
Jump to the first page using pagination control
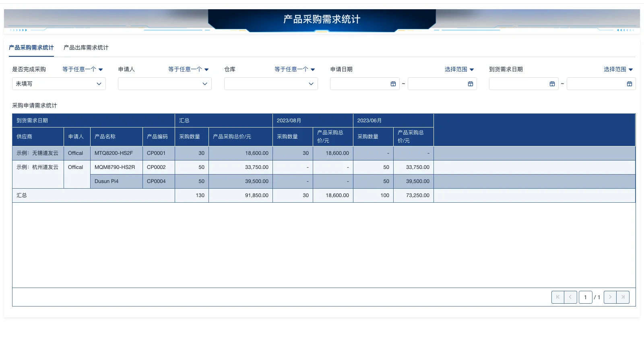pos(557,297)
